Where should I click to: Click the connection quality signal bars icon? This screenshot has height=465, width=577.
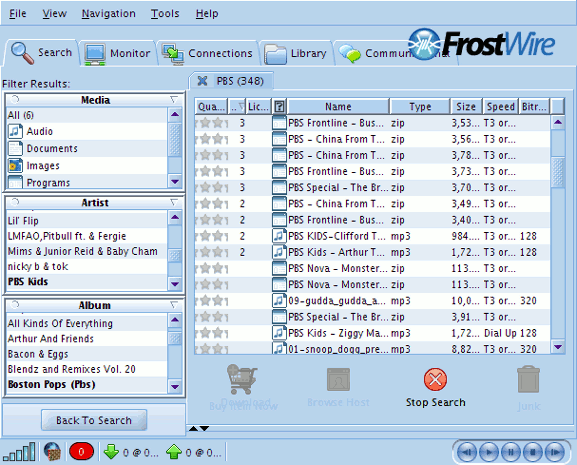click(x=19, y=451)
